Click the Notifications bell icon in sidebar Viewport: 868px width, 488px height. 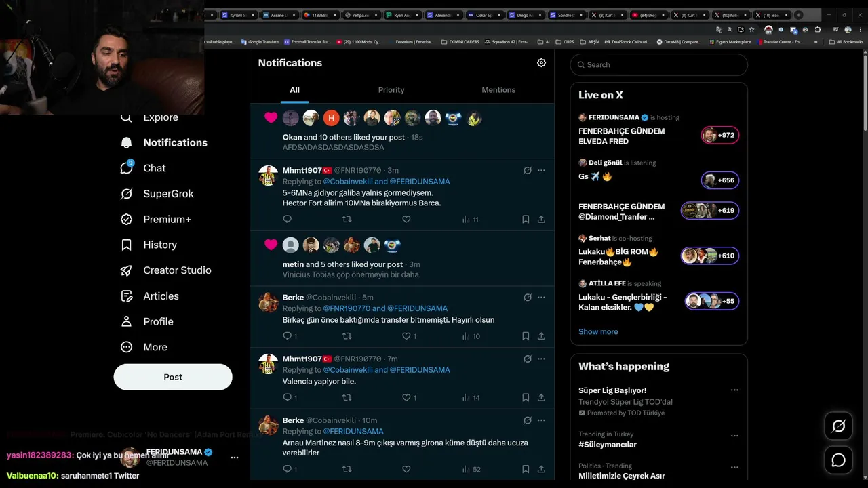126,142
